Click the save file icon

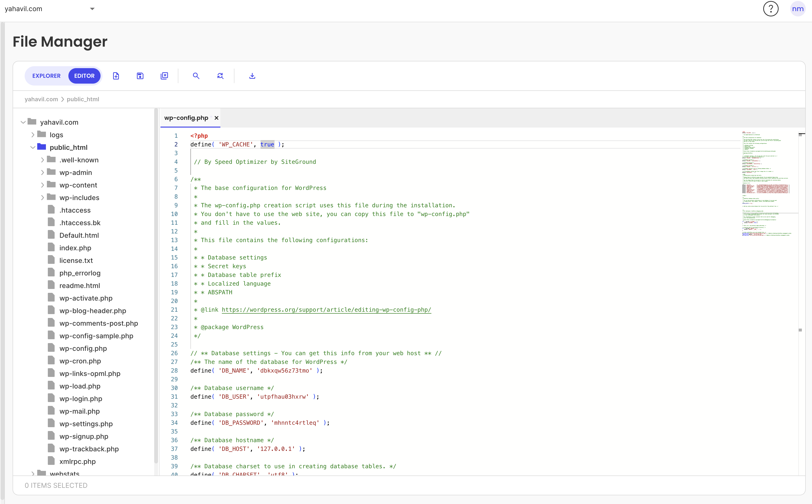140,76
